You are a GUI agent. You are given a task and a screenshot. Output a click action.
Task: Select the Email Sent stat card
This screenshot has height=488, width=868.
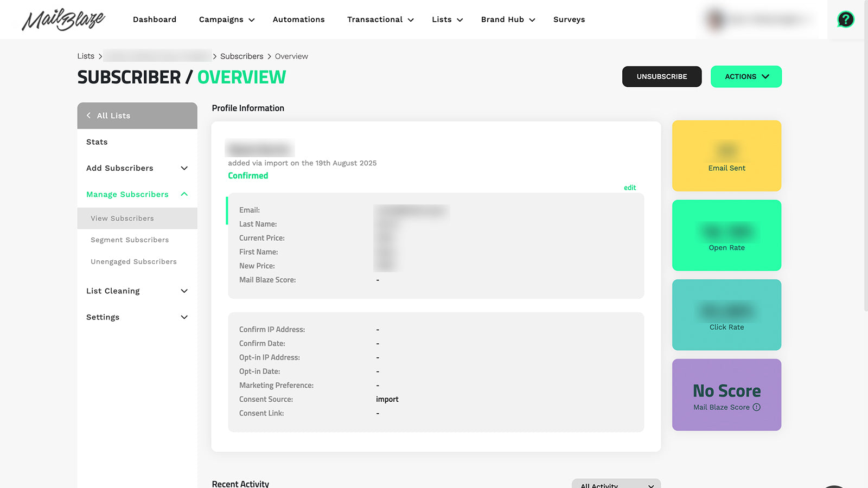pos(726,156)
